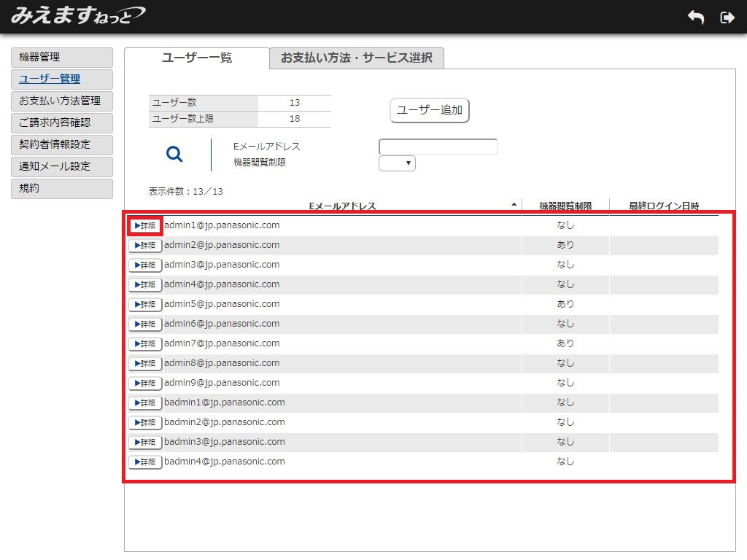Select 通知メール設定 in the sidebar
Viewport: 747px width, 560px height.
[x=62, y=167]
